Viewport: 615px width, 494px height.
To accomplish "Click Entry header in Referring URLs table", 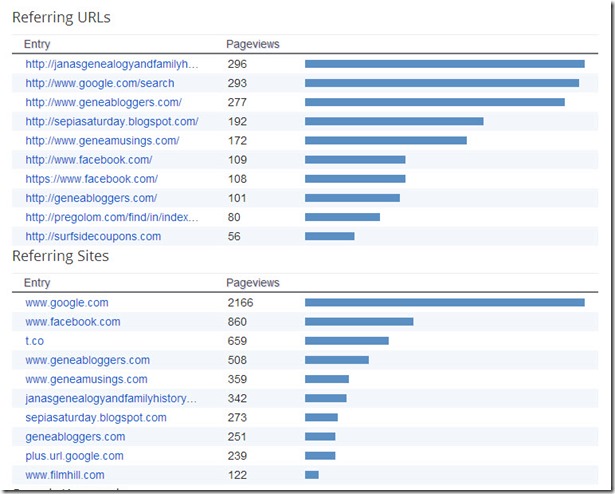I will 37,44.
